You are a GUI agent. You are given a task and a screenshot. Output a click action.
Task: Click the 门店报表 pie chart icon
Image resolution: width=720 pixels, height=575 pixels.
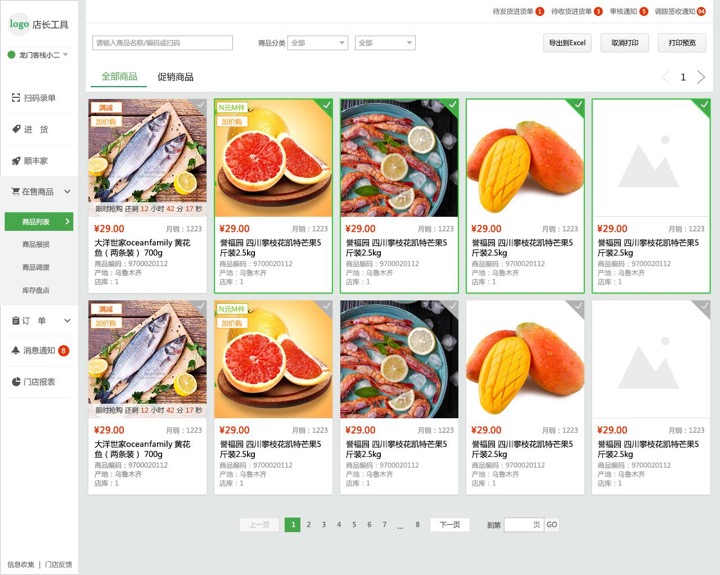(x=16, y=382)
